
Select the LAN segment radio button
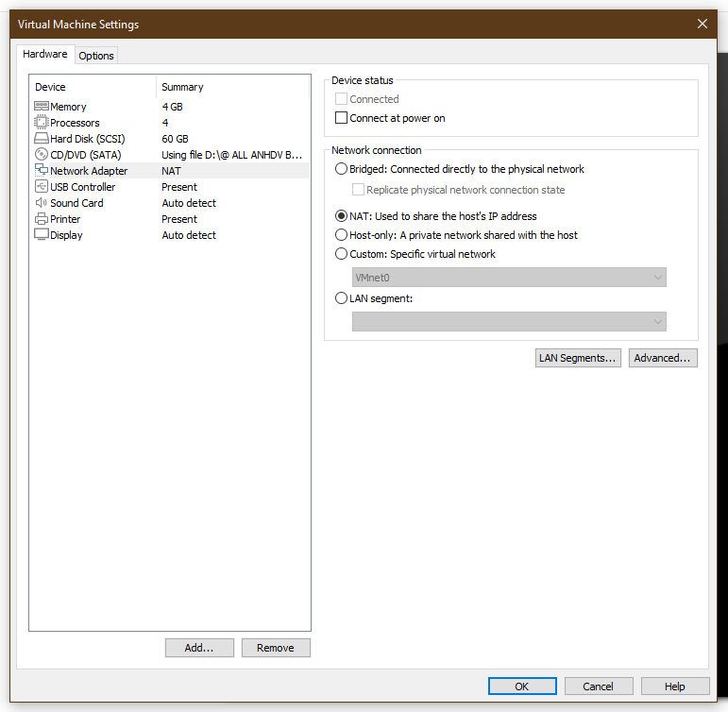[x=341, y=298]
